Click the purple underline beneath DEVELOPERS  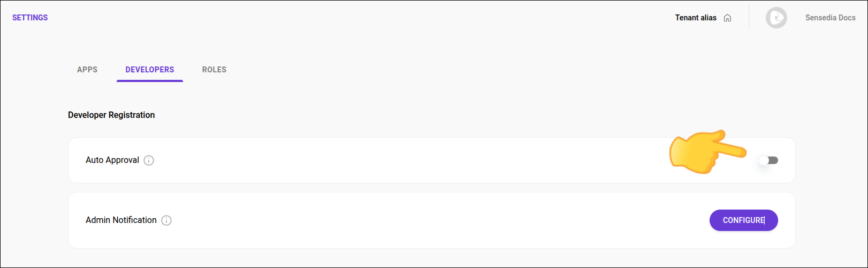[150, 81]
